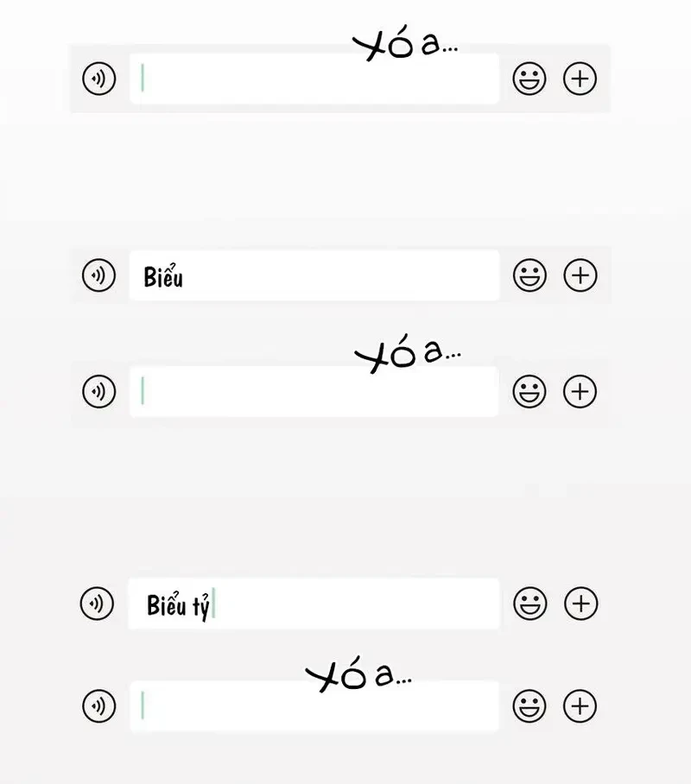Image resolution: width=691 pixels, height=784 pixels.
Task: Click inside the empty top text input field
Action: click(315, 79)
